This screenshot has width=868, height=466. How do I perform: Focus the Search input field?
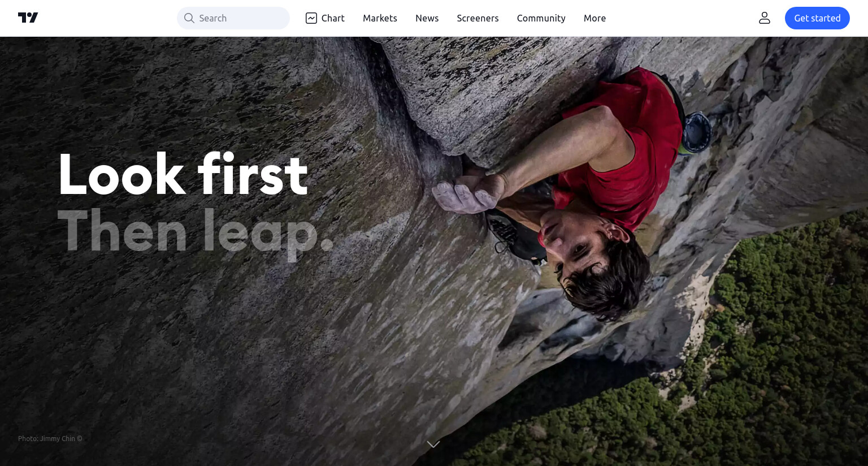[233, 18]
